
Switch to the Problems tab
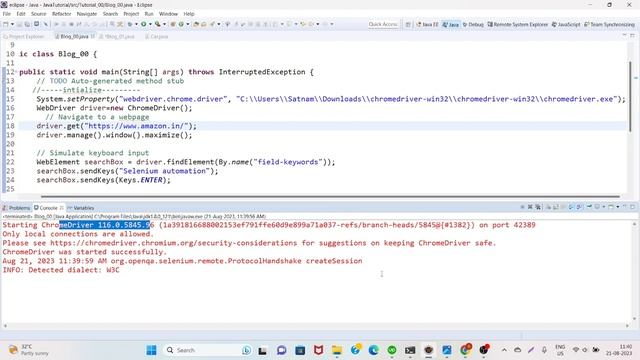pos(17,208)
